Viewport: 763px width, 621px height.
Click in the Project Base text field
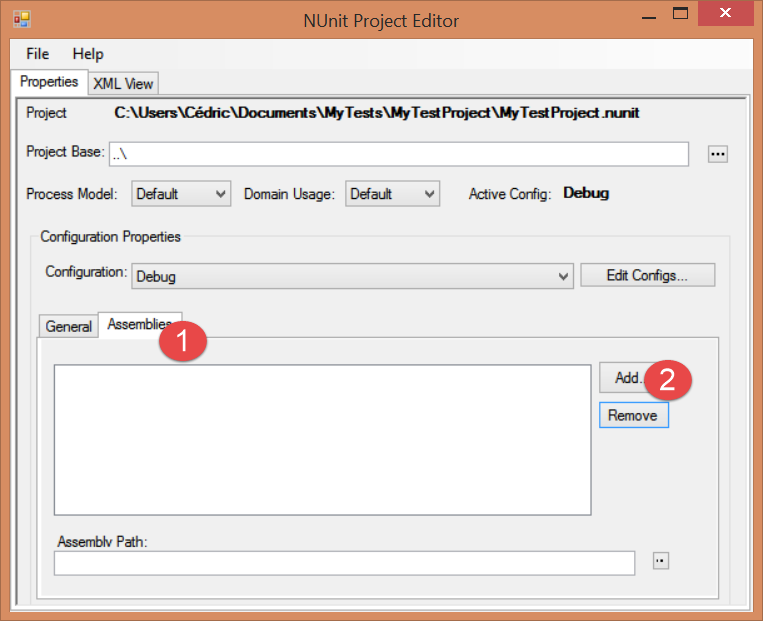click(399, 154)
